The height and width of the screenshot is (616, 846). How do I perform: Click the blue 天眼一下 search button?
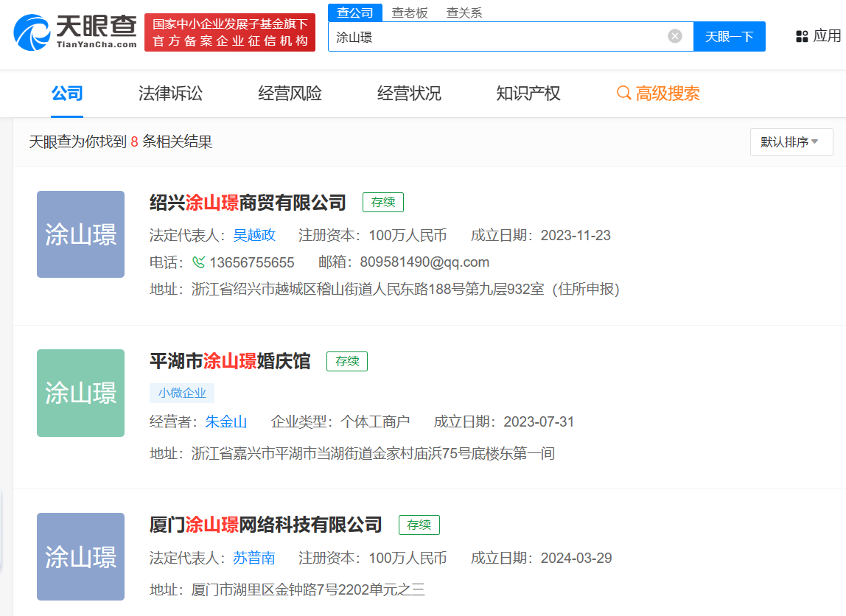729,35
